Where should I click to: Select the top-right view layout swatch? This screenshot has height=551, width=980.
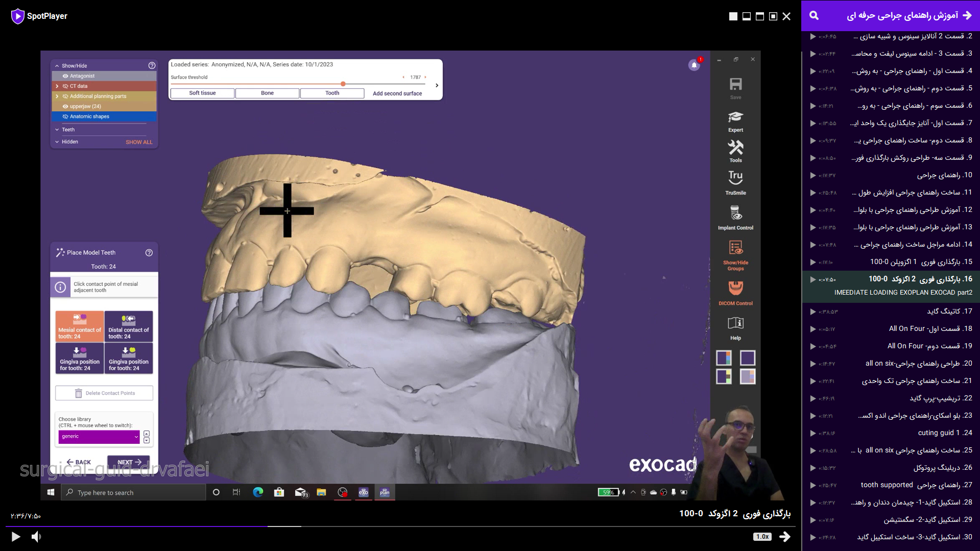[747, 357]
